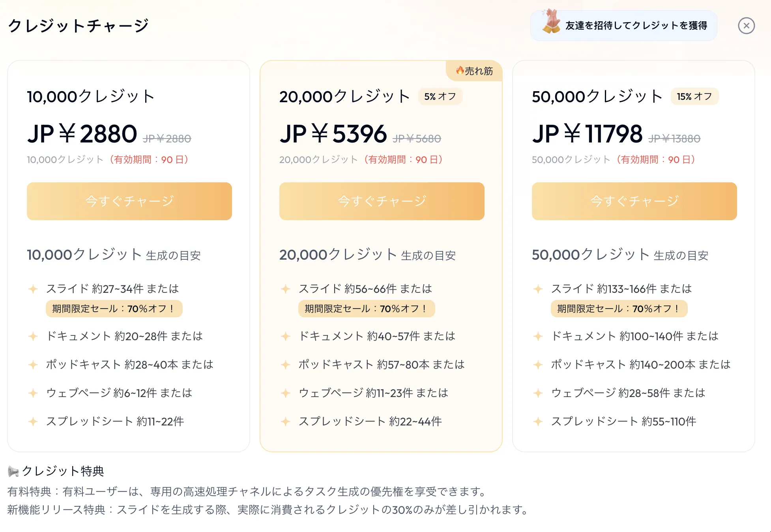Click the 15% off discount tag
771x532 pixels.
tap(695, 96)
